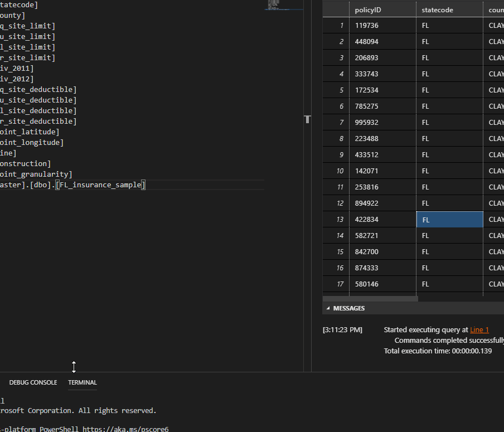Click the highlighted FL cell in row 13
The image size is (504, 432).
pos(450,220)
